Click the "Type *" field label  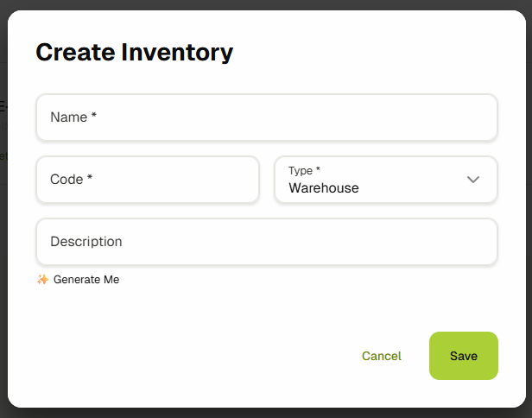pos(304,170)
